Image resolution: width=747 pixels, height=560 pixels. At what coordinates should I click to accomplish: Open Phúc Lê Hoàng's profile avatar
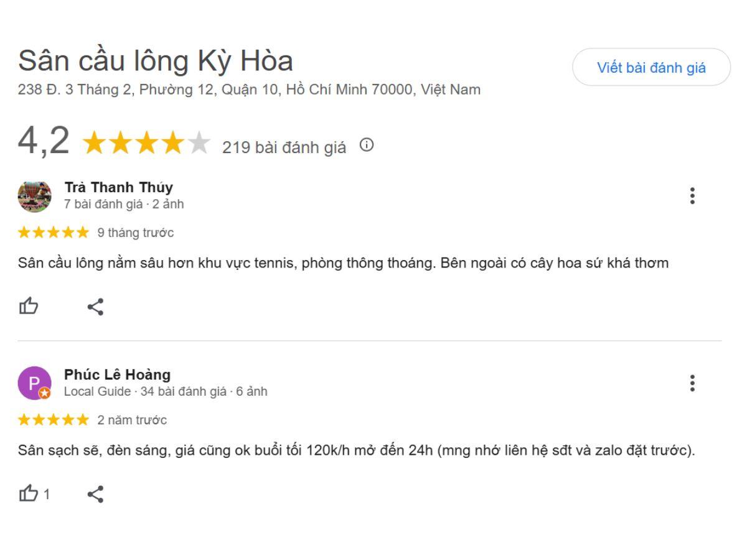35,383
